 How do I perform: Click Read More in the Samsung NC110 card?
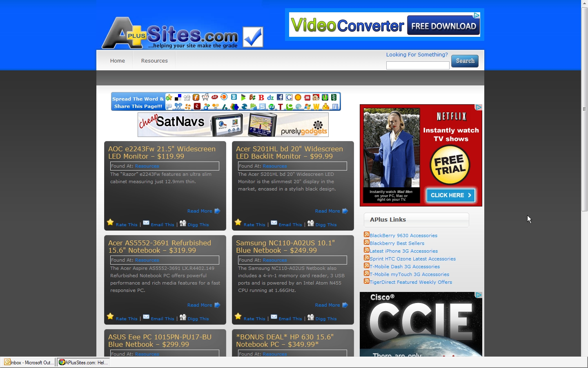[x=327, y=305]
